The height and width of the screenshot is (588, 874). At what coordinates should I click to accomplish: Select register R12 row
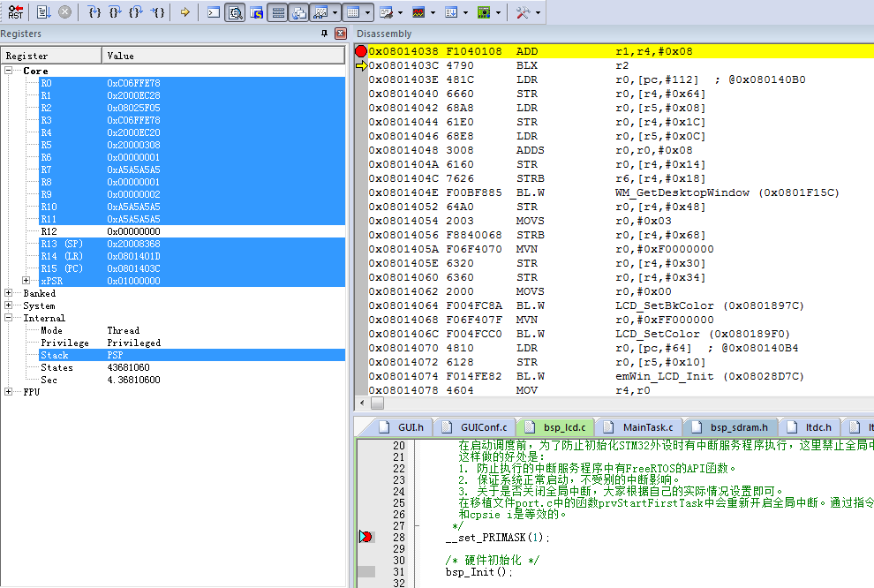(192, 231)
